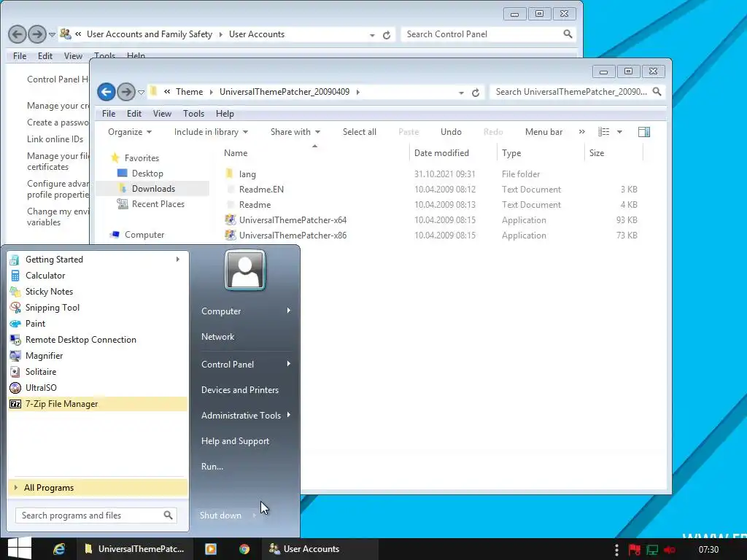Open View menu in Theme window
747x560 pixels.
tap(162, 114)
